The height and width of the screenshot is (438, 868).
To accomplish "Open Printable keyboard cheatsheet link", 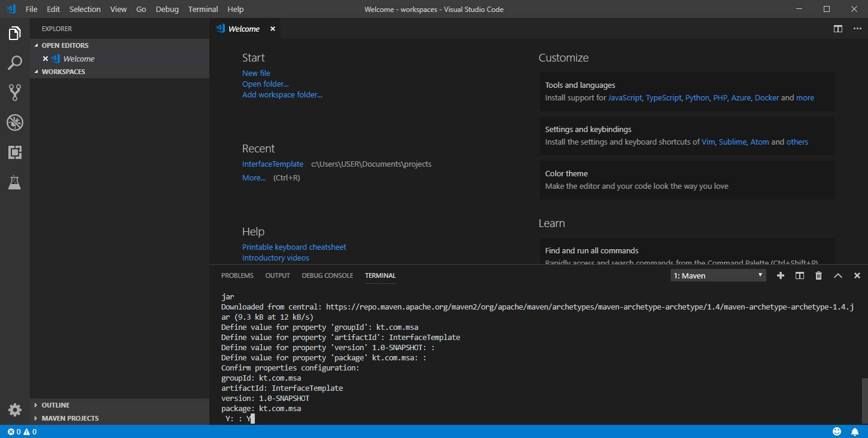I will (x=294, y=247).
